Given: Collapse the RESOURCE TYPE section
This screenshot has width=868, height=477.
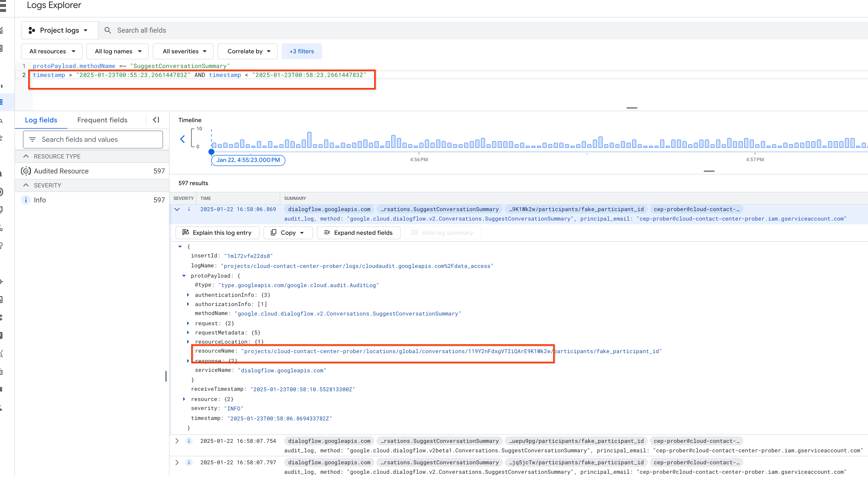Looking at the screenshot, I should pyautogui.click(x=26, y=156).
